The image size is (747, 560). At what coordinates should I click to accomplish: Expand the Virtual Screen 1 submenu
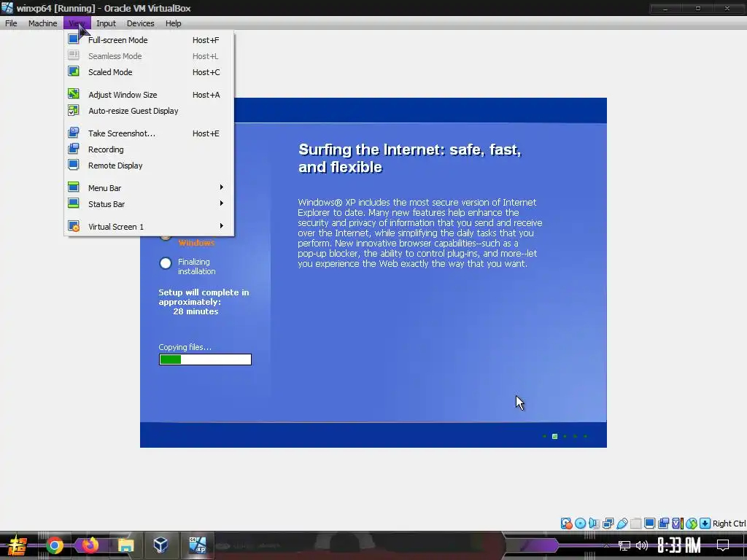(149, 227)
